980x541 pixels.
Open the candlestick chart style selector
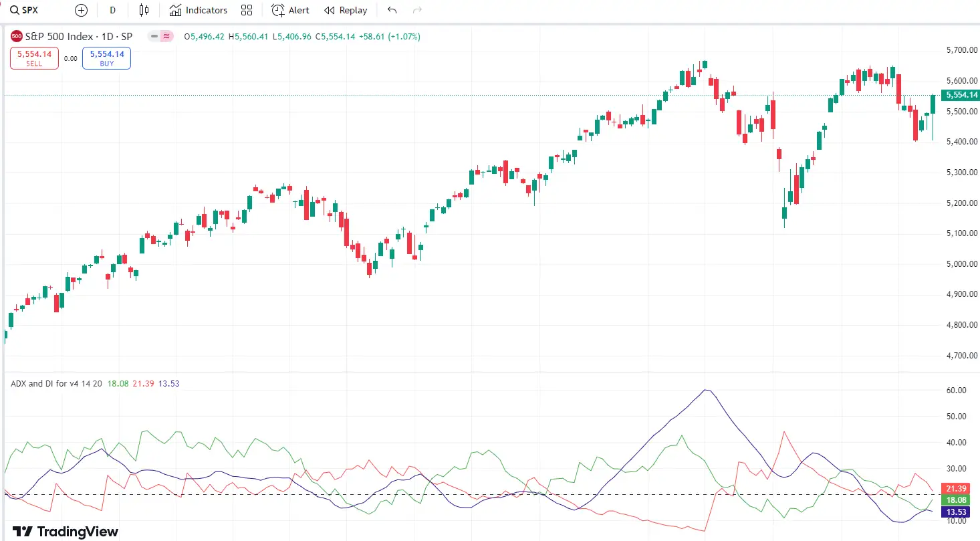pos(143,10)
